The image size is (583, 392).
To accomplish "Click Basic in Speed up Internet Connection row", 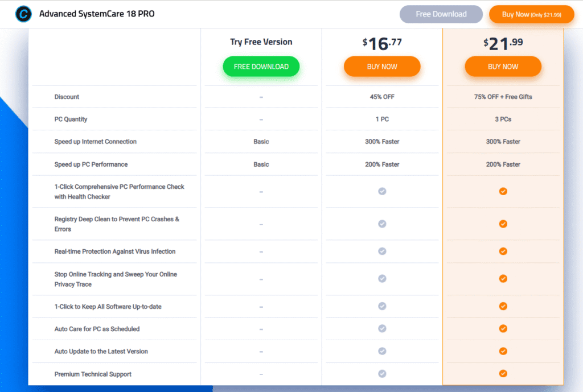I will [261, 142].
